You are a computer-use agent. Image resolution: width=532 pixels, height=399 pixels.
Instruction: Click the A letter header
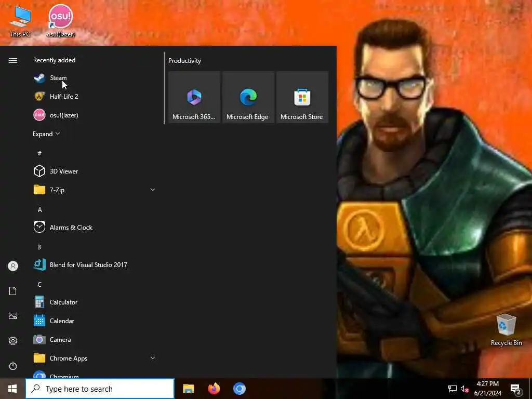(39, 210)
